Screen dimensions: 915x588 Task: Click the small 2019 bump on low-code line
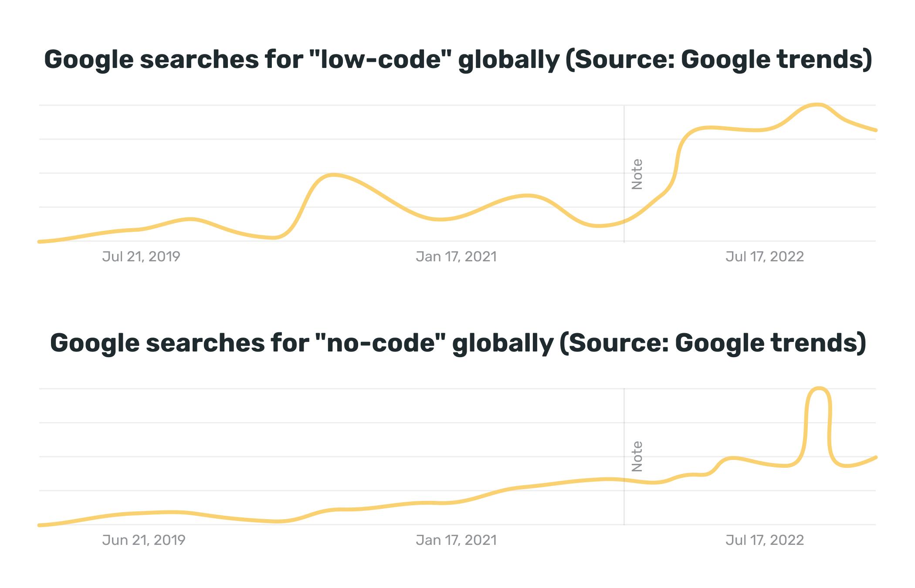coord(190,219)
